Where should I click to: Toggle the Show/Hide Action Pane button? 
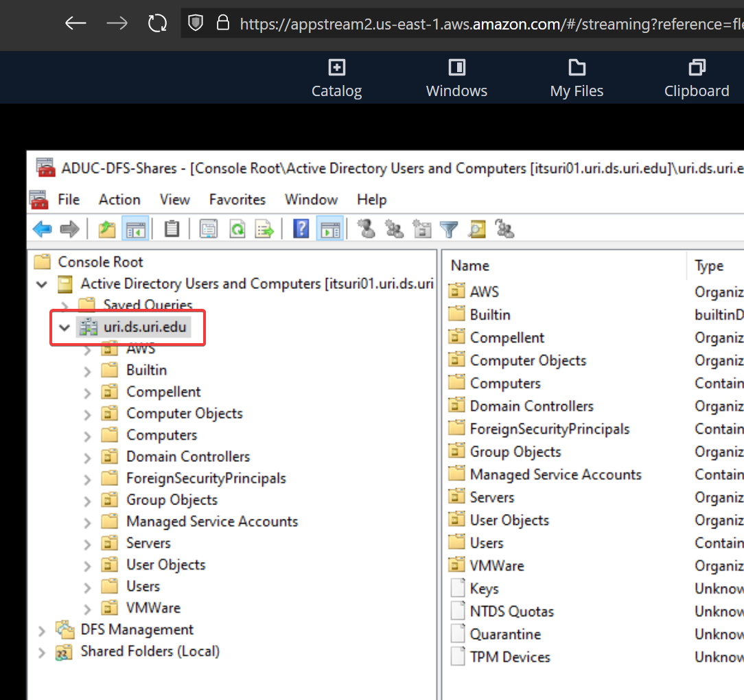point(330,229)
